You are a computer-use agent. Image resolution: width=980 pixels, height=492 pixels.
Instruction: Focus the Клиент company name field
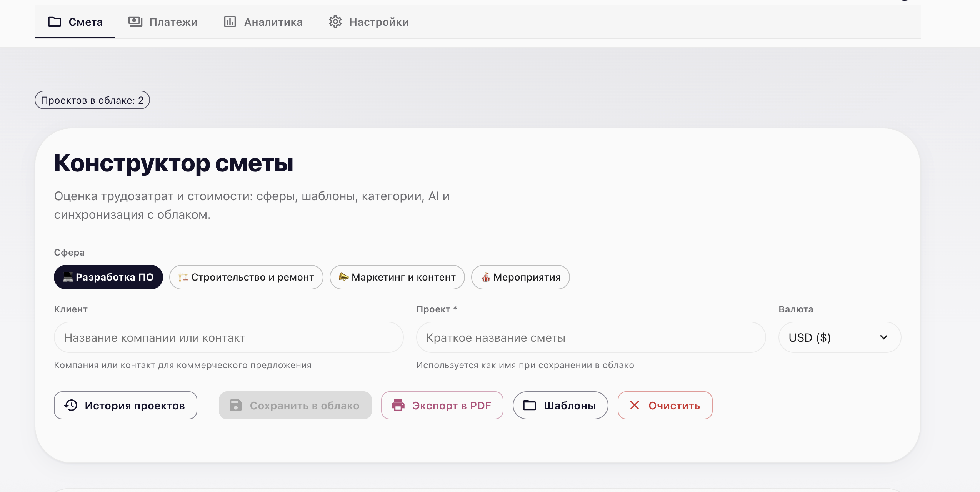[229, 337]
